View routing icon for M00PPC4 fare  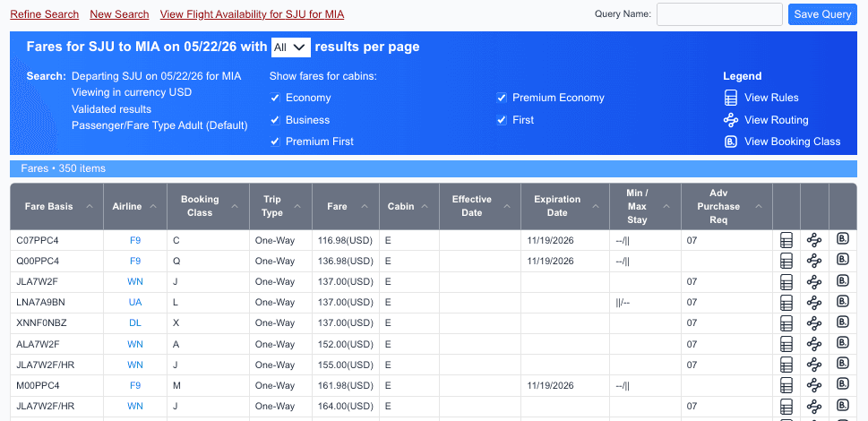pyautogui.click(x=814, y=386)
